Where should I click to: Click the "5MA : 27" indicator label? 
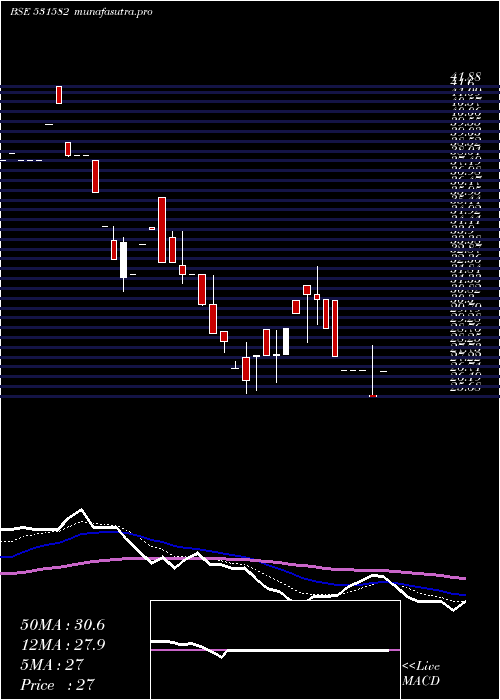(52, 665)
